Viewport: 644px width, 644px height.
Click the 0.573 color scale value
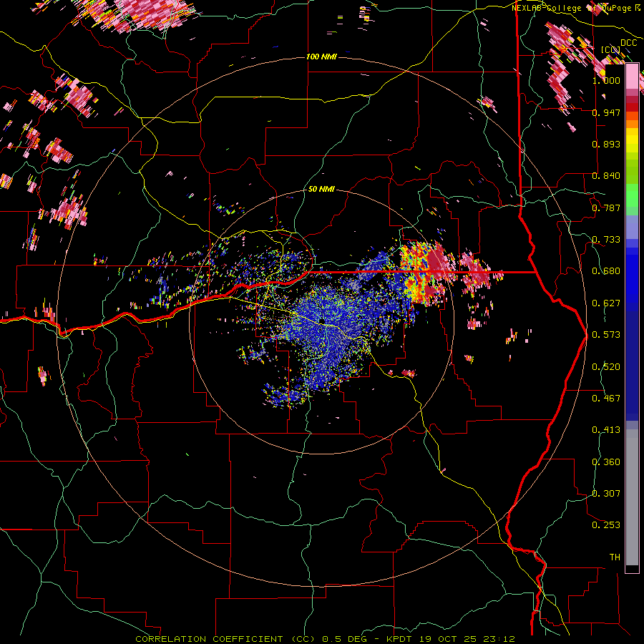click(606, 335)
